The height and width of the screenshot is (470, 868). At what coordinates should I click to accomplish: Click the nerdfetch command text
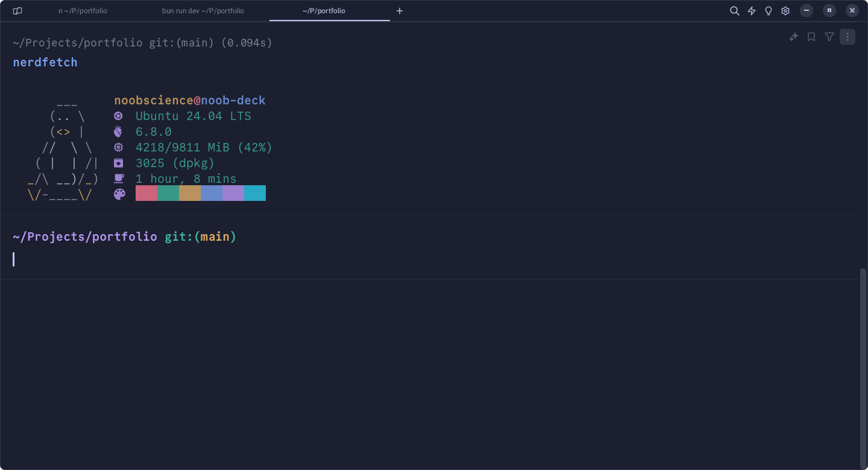(45, 62)
